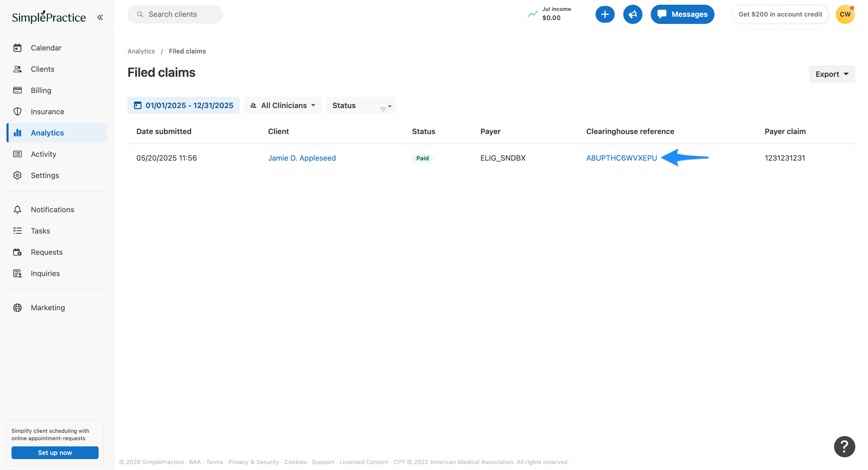Click the Settings gear icon

pyautogui.click(x=17, y=175)
